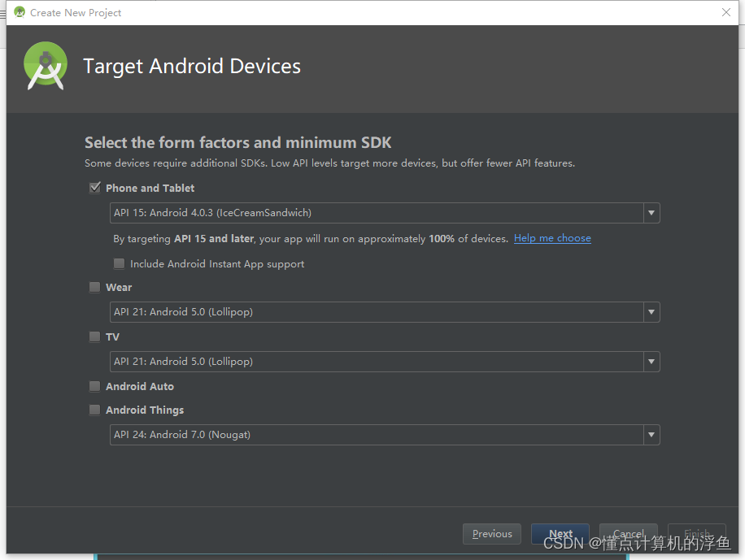Go back with the Previous button
This screenshot has height=560, width=745.
pos(492,534)
